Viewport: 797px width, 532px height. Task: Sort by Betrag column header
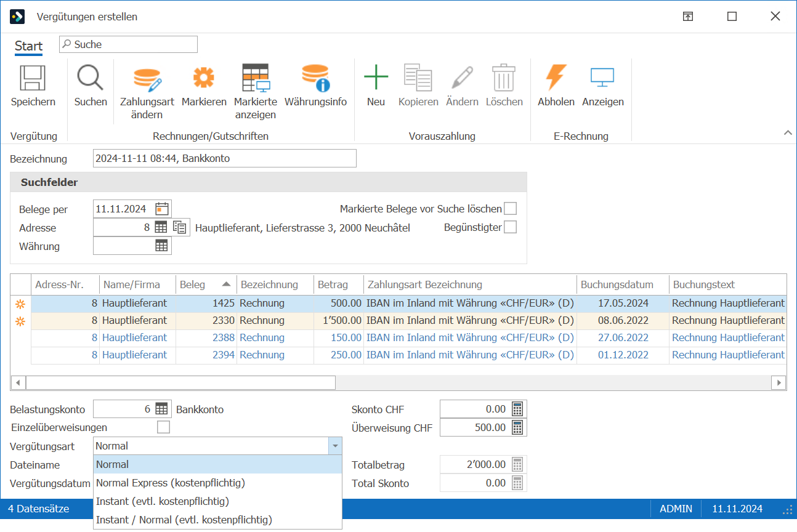[338, 284]
